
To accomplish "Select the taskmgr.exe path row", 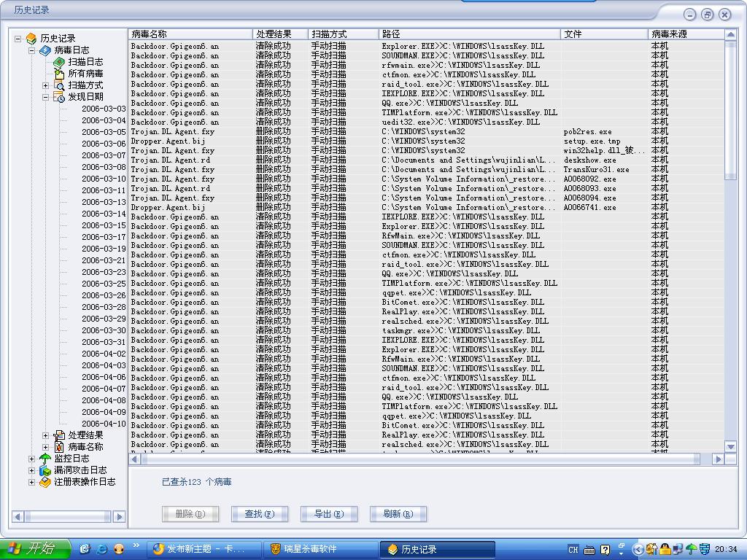I will coord(426,331).
